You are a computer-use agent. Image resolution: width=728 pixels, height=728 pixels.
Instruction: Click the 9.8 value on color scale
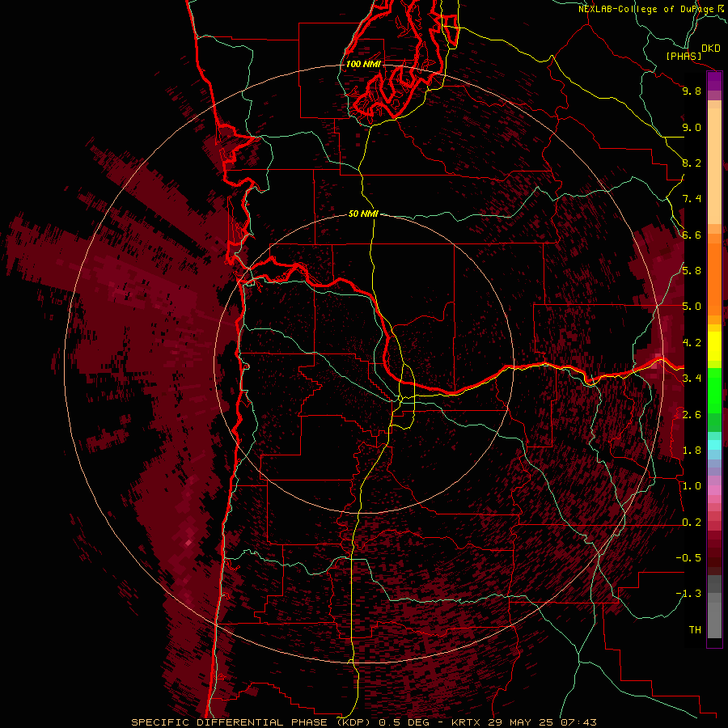tap(692, 91)
